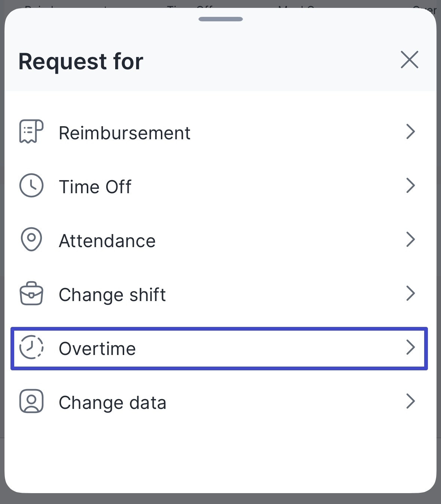441x504 pixels.
Task: Select Attendance from the request list
Action: (107, 241)
